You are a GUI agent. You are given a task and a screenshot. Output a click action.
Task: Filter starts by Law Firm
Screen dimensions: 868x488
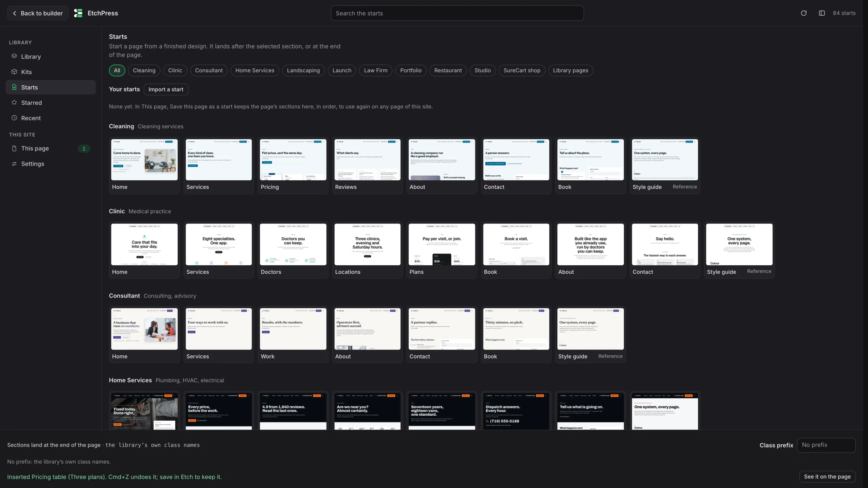tap(375, 70)
